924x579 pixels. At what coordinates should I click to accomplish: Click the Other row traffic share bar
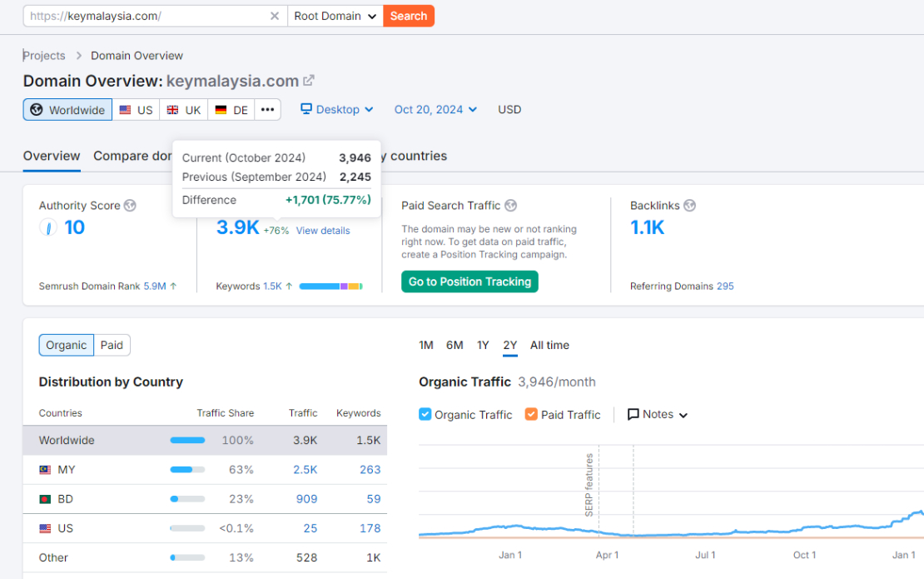point(187,558)
